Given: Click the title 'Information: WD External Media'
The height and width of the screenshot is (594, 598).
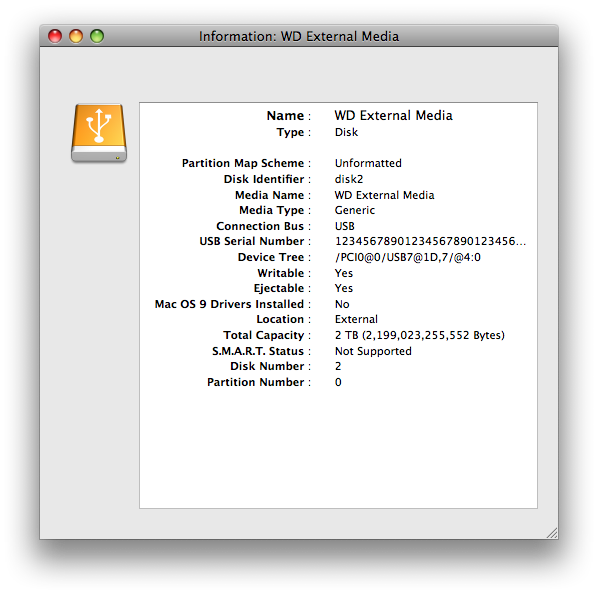Looking at the screenshot, I should point(299,37).
